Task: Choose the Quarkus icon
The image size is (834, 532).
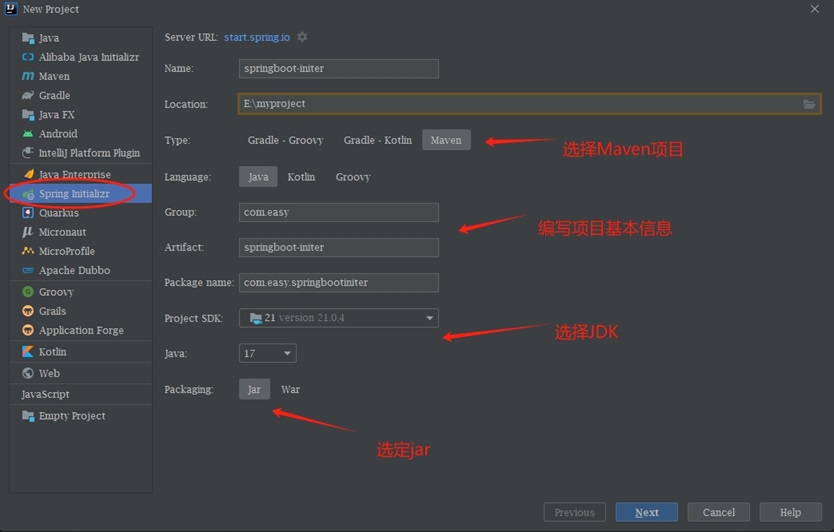Action: point(28,213)
